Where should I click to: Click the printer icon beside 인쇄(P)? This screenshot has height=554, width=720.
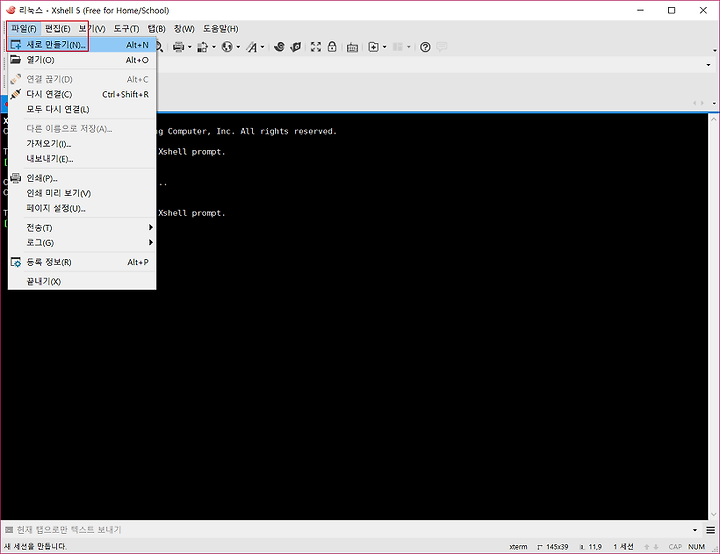coord(16,178)
